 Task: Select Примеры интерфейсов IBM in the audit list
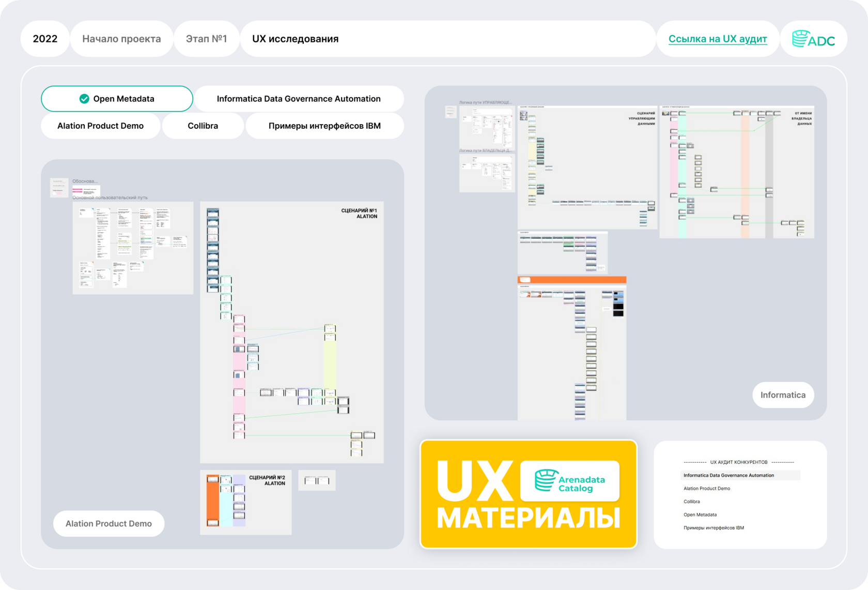(714, 528)
